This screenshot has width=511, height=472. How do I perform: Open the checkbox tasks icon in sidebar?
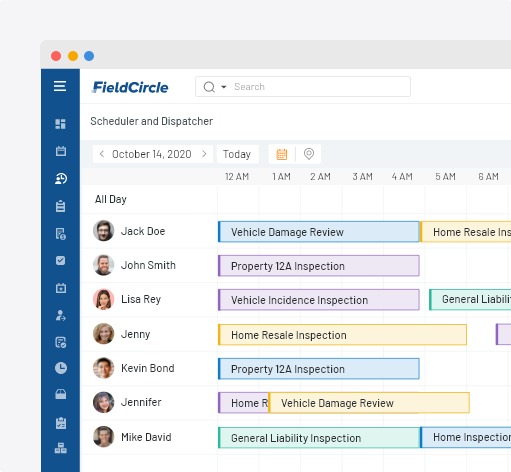pos(61,260)
